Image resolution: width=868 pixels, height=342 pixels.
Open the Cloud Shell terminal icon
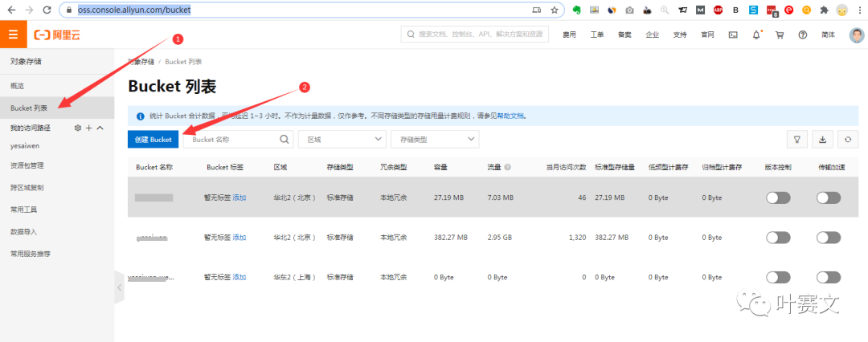coord(732,35)
